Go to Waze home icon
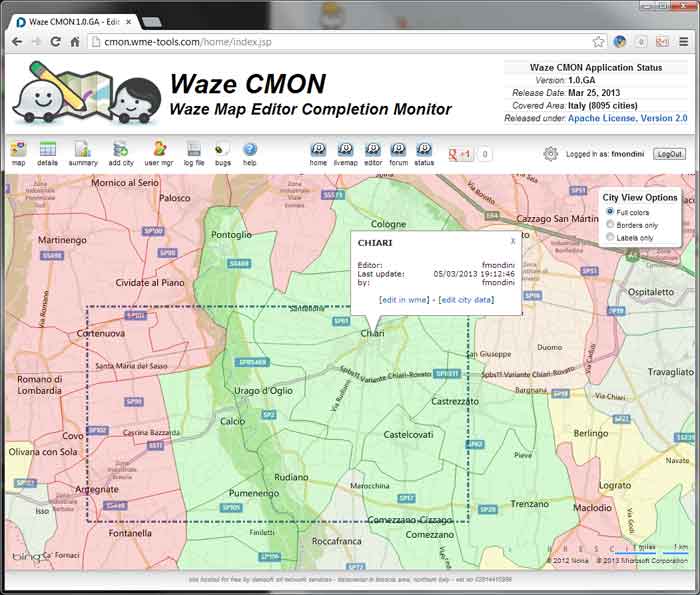This screenshot has width=700, height=595. coord(318,153)
